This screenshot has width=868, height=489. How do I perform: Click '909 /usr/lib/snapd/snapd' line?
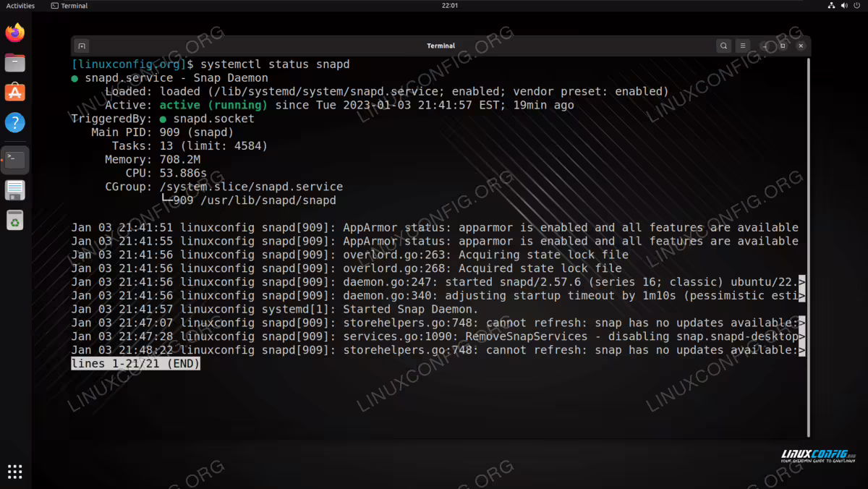point(255,200)
